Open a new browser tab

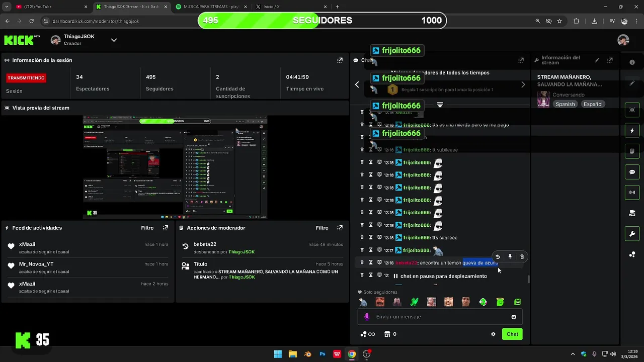(337, 7)
